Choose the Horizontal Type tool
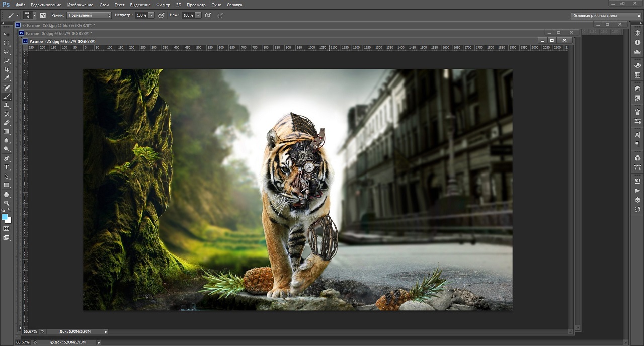 tap(7, 167)
